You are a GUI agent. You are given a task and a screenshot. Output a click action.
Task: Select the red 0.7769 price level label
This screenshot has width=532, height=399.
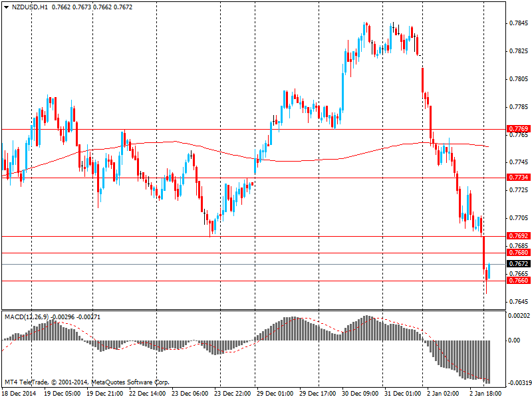tap(518, 128)
